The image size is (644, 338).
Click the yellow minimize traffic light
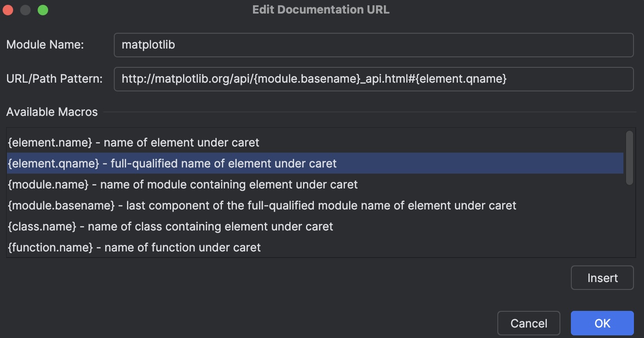[25, 10]
